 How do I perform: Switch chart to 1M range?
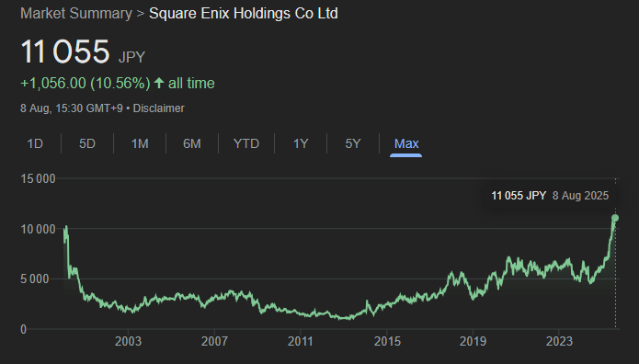pyautogui.click(x=140, y=143)
